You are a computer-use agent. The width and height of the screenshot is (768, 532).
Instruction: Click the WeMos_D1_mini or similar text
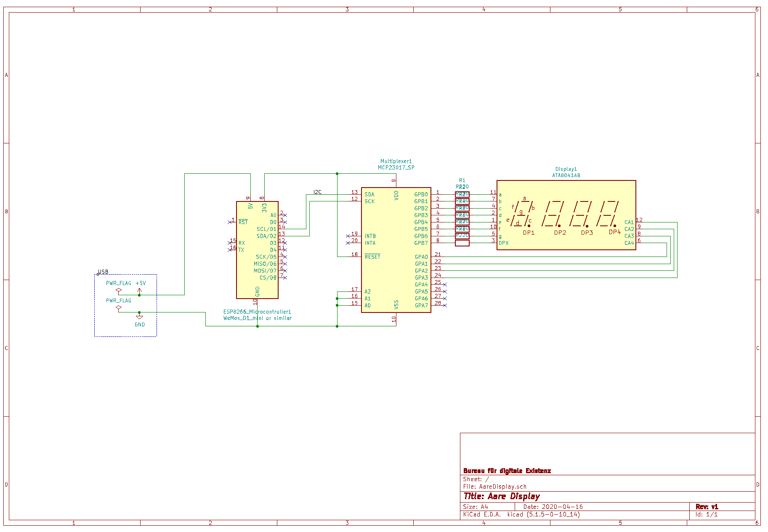(257, 318)
